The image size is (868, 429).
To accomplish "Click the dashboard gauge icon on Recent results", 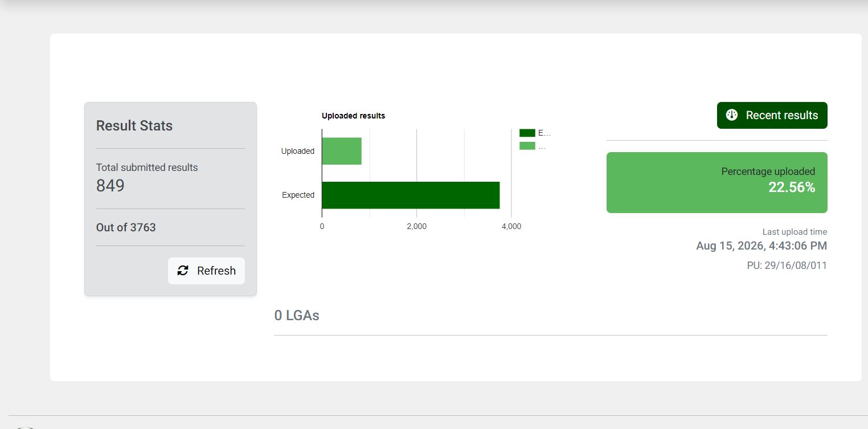I will [732, 115].
